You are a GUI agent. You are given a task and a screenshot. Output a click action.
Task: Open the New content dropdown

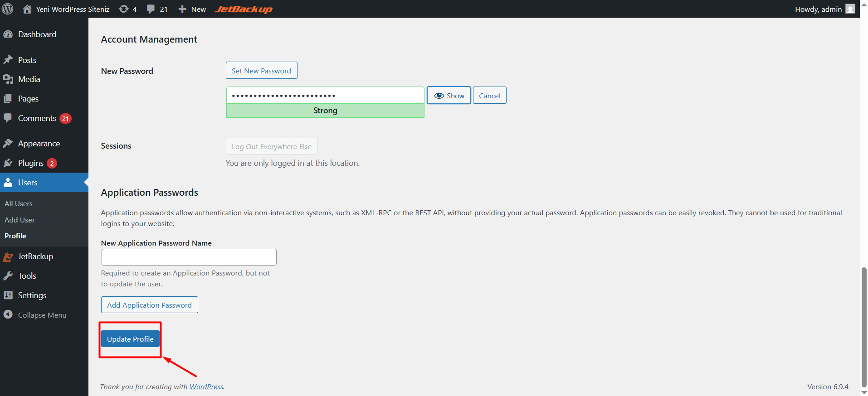click(x=192, y=9)
